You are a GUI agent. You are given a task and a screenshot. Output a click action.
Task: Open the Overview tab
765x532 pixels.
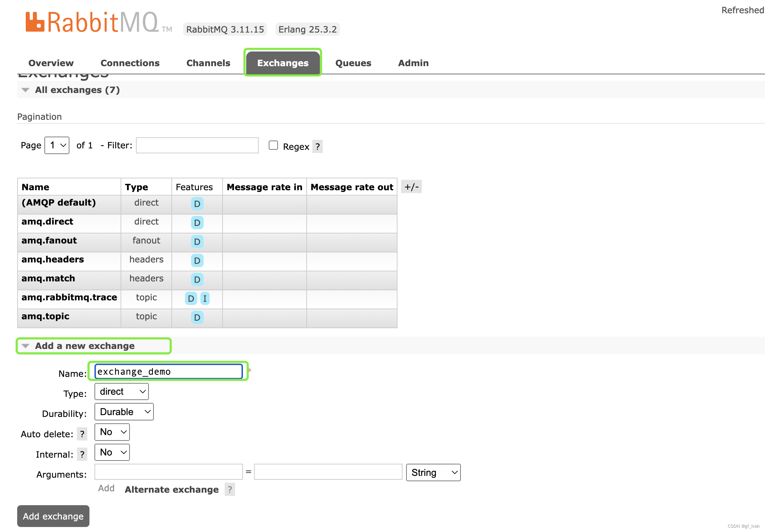[x=51, y=63]
